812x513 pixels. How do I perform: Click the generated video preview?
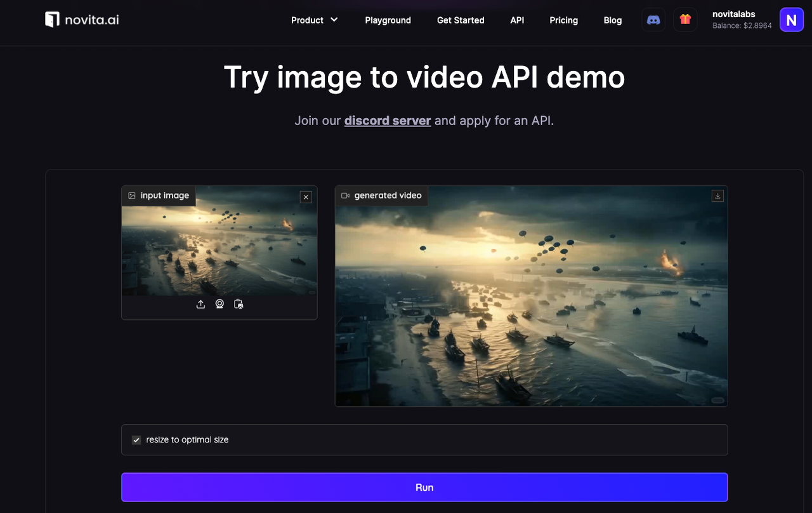pyautogui.click(x=532, y=296)
